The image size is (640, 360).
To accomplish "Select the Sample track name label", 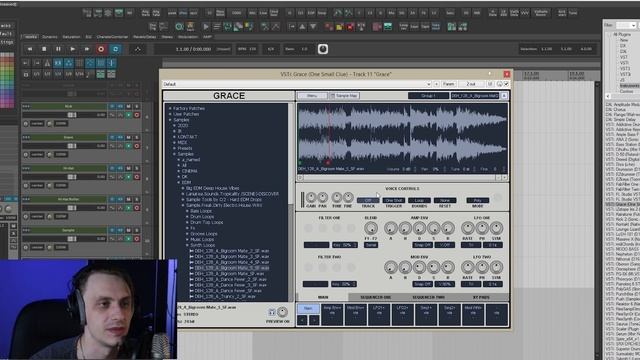I will [69, 230].
